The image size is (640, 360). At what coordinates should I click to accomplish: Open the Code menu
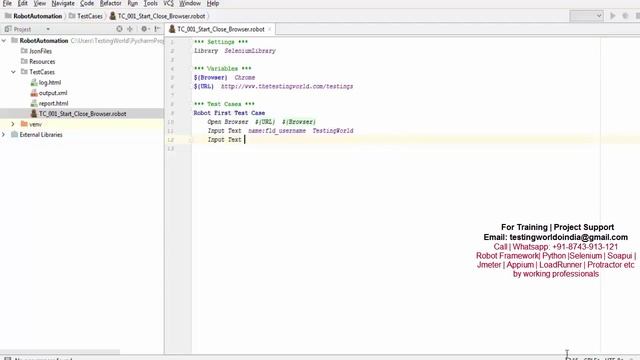tap(87, 3)
